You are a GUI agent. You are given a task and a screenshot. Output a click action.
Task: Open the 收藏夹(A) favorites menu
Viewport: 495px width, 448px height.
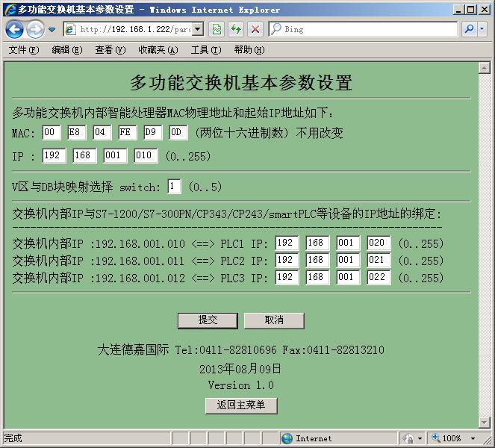click(x=158, y=50)
